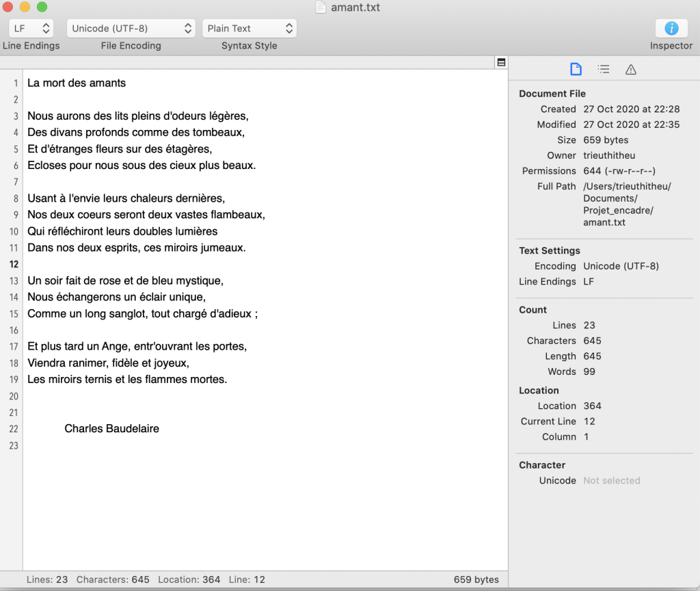Click the line starting 'Les miroirs ternis'

click(x=127, y=380)
